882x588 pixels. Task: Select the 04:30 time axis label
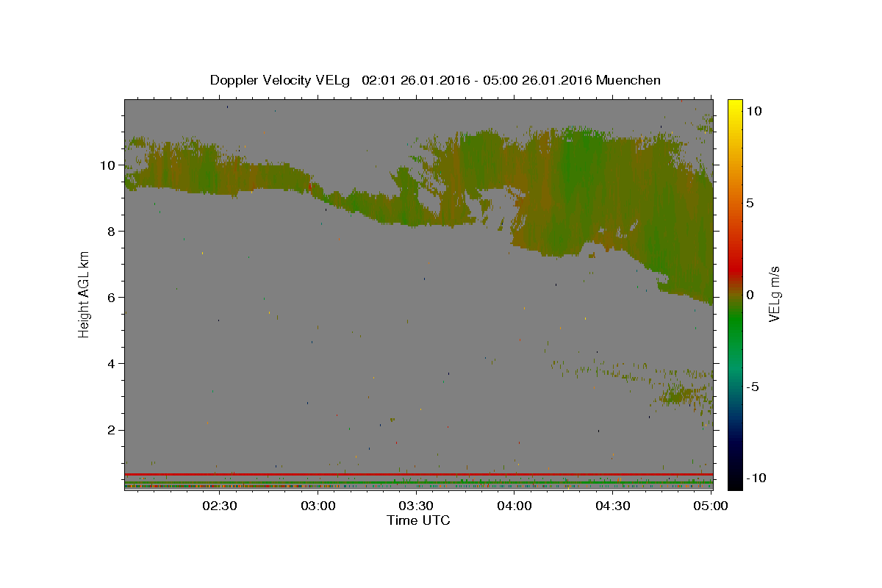pyautogui.click(x=613, y=506)
